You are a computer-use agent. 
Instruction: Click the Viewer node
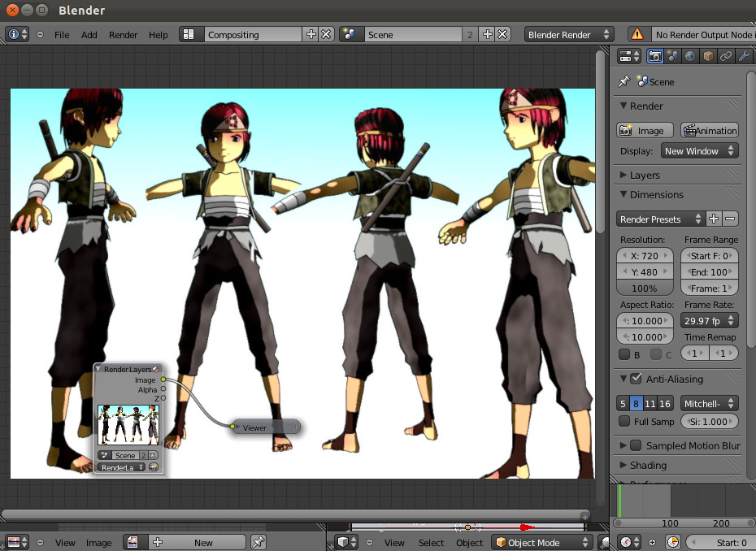[x=265, y=427]
